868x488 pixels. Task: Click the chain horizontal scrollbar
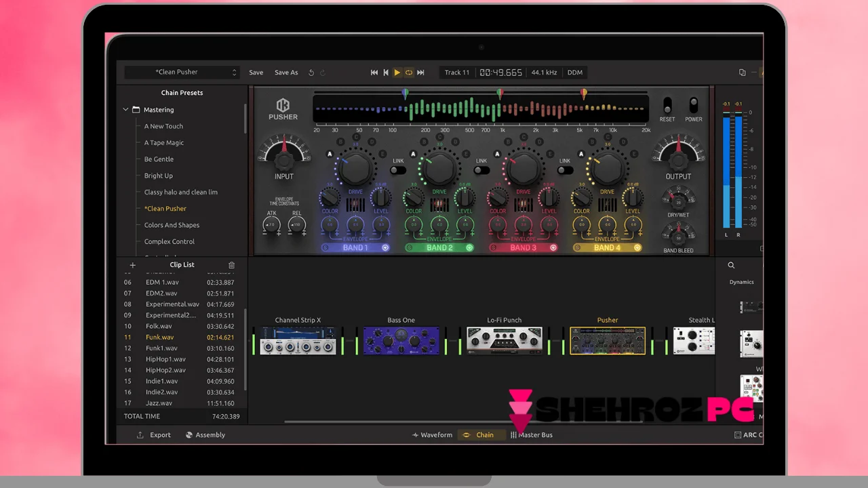pos(463,422)
